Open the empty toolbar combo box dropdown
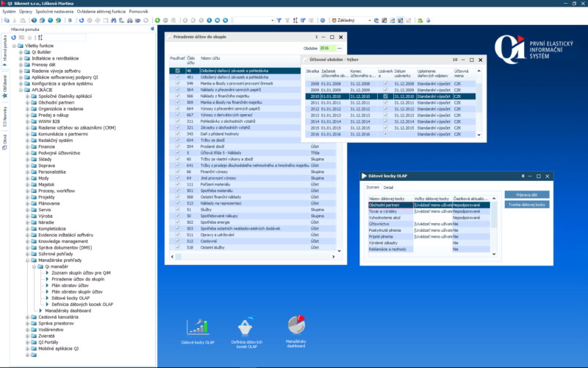Screen dimensions: 588x368 coord(272,21)
